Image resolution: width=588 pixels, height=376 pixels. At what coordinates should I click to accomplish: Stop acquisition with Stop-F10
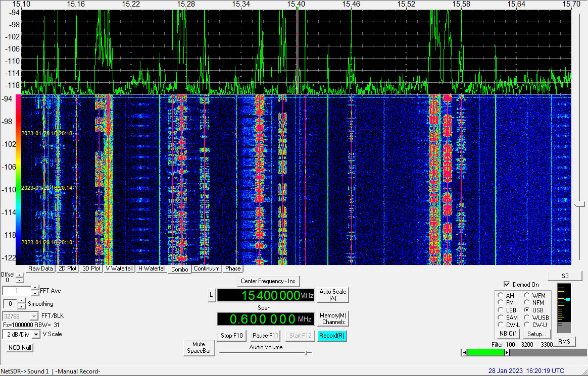click(232, 336)
